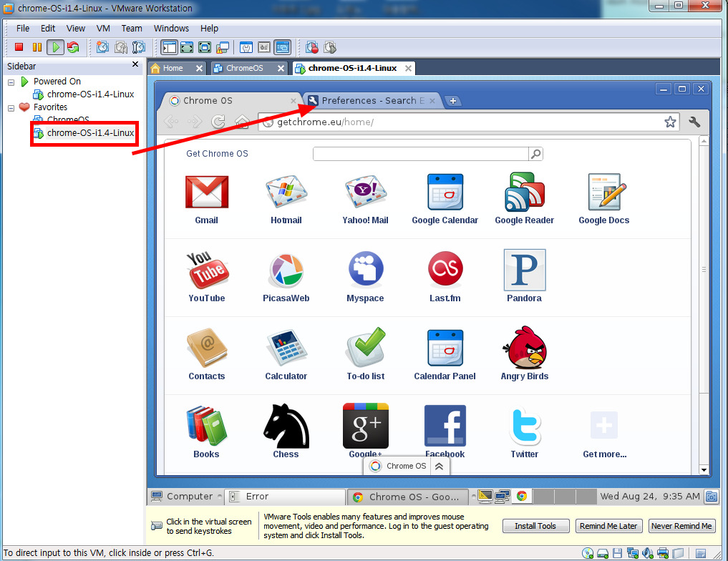This screenshot has width=728, height=561.
Task: Suspend the VM with the pause icon
Action: pyautogui.click(x=37, y=47)
